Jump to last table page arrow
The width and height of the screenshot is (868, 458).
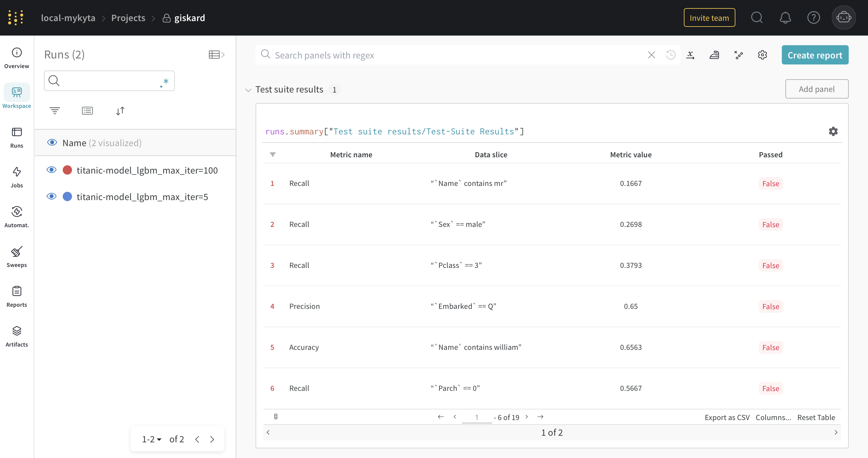click(x=540, y=417)
